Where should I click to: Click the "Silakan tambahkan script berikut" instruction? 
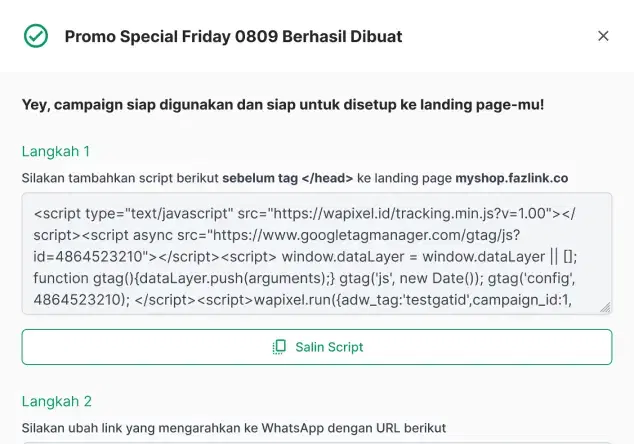point(120,178)
